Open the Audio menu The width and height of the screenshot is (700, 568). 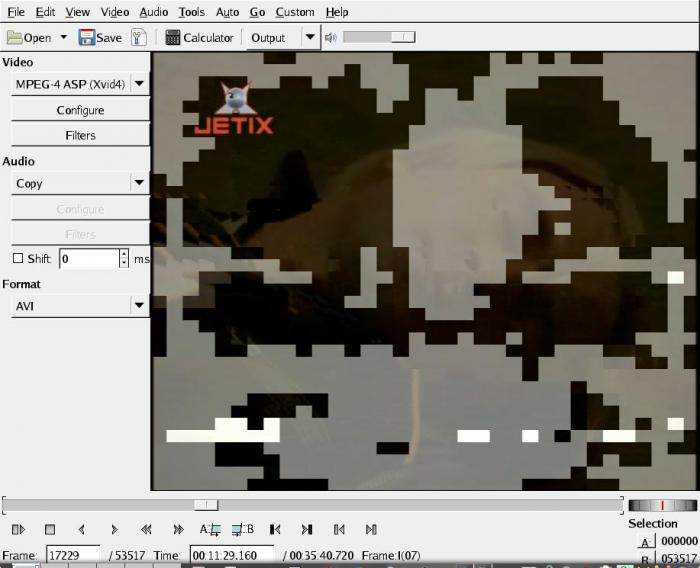[154, 12]
